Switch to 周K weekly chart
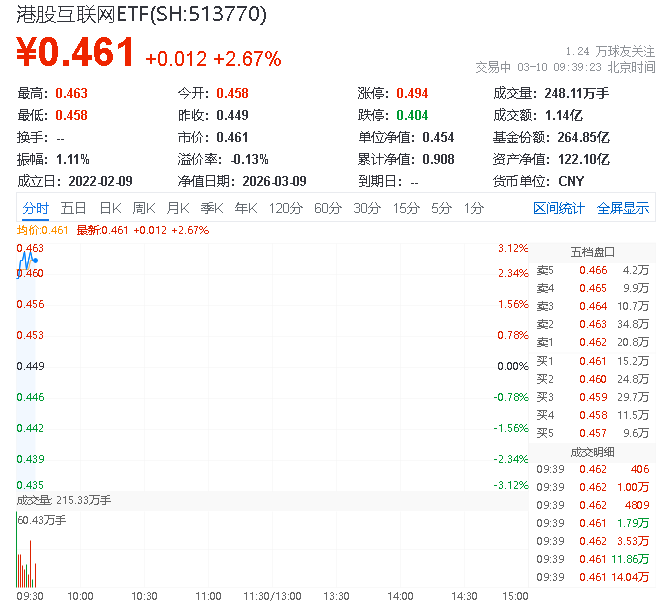The height and width of the screenshot is (615, 656). tap(143, 208)
